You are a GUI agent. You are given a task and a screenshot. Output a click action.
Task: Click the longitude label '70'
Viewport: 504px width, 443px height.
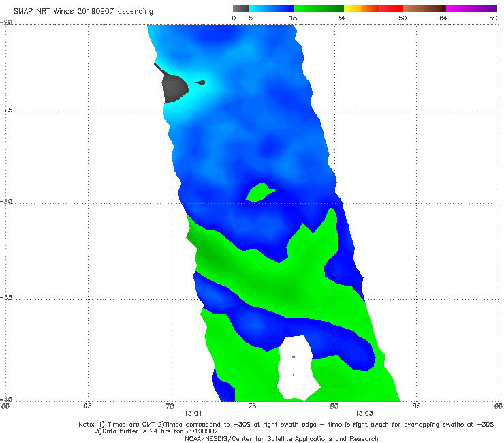click(x=170, y=406)
